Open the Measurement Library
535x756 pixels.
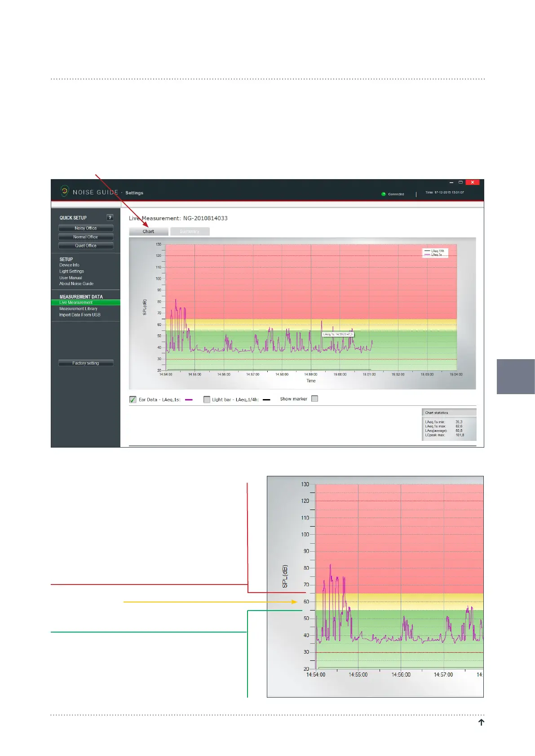pyautogui.click(x=78, y=309)
